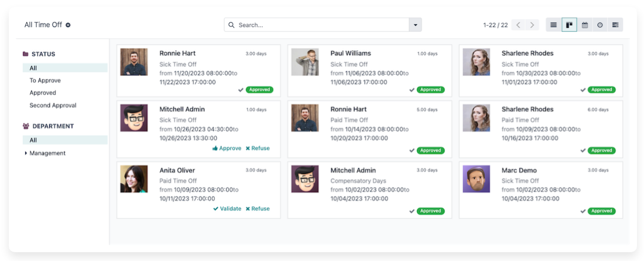This screenshot has width=644, height=261.
Task: Approve Mitchell Admin's sick time off
Action: pyautogui.click(x=227, y=148)
